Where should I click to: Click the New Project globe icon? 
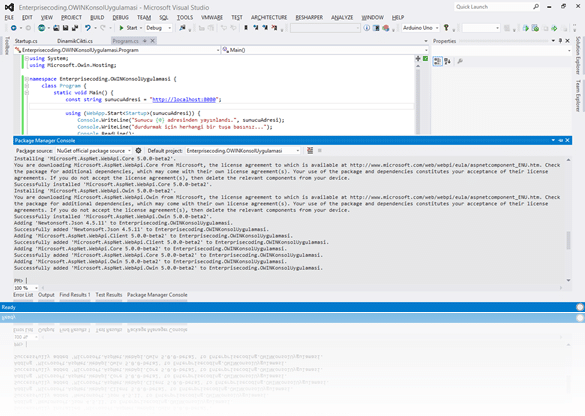click(41, 28)
